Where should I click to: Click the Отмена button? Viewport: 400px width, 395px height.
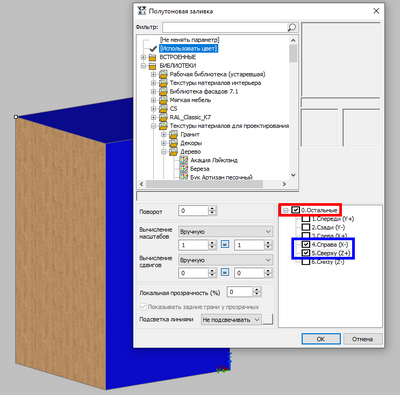click(x=362, y=339)
